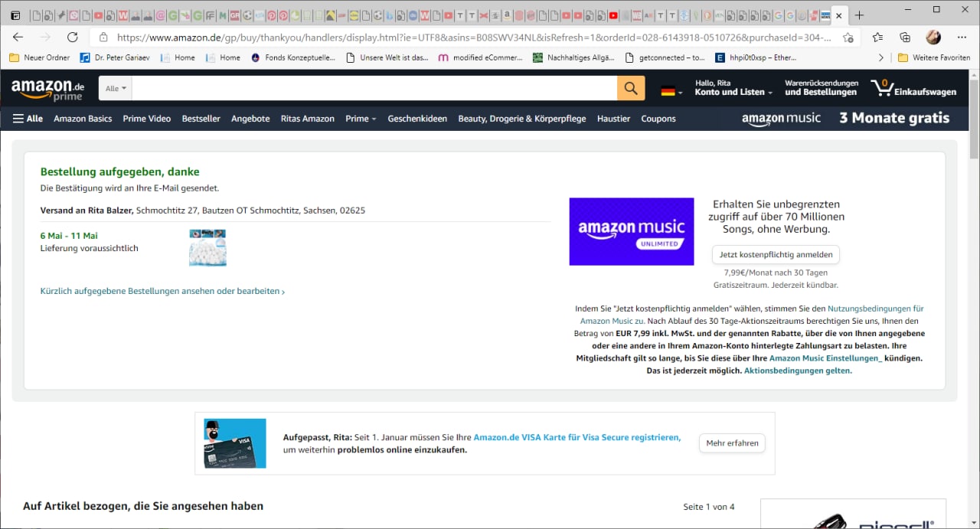Click the browser profile avatar picture

point(933,37)
